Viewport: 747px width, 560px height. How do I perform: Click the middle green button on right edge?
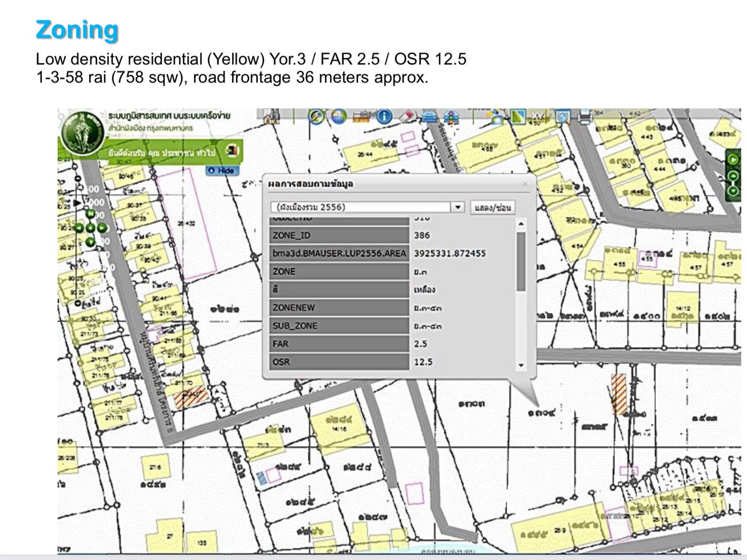coord(734,176)
